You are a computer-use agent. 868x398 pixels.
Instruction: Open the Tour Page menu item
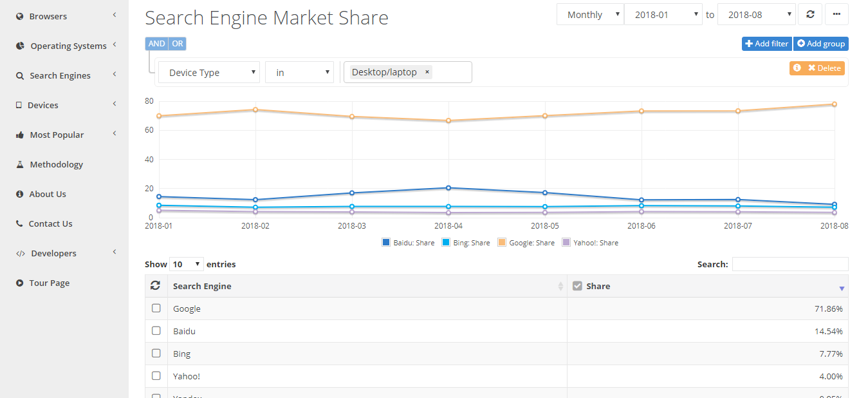49,283
